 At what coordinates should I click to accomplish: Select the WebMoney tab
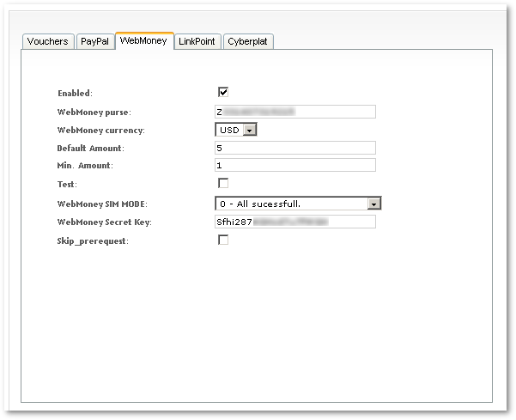tap(144, 40)
